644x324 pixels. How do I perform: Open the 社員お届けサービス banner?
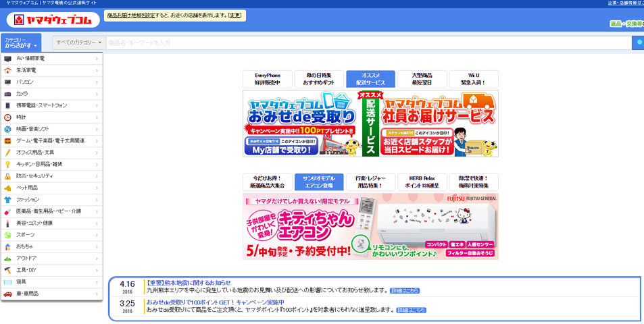pyautogui.click(x=439, y=124)
